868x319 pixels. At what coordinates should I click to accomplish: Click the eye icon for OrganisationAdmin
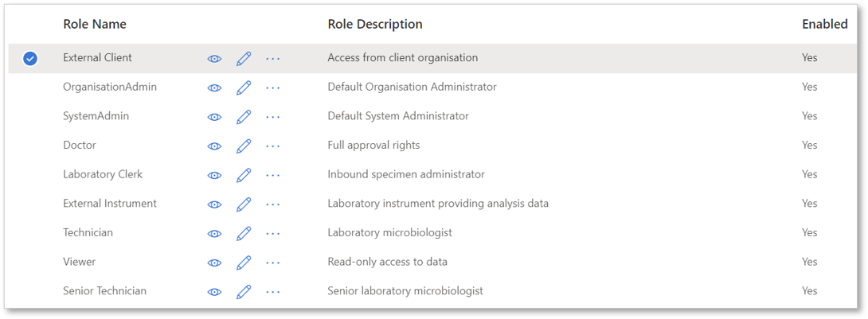tap(214, 88)
